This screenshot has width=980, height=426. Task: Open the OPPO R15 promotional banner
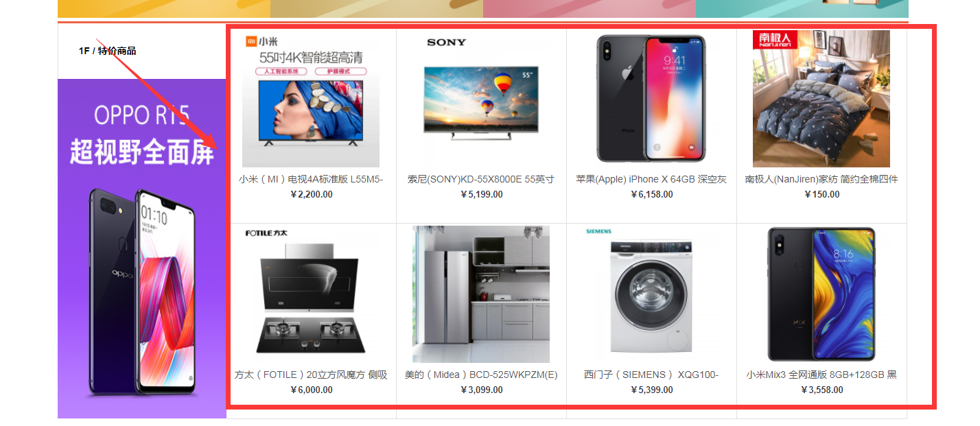pyautogui.click(x=142, y=248)
